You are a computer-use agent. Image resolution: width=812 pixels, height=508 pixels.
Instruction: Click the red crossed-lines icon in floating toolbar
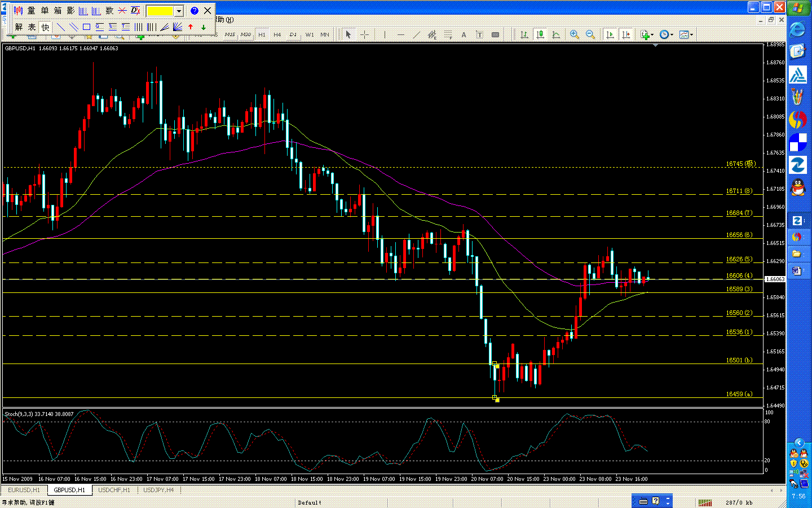[x=122, y=11]
